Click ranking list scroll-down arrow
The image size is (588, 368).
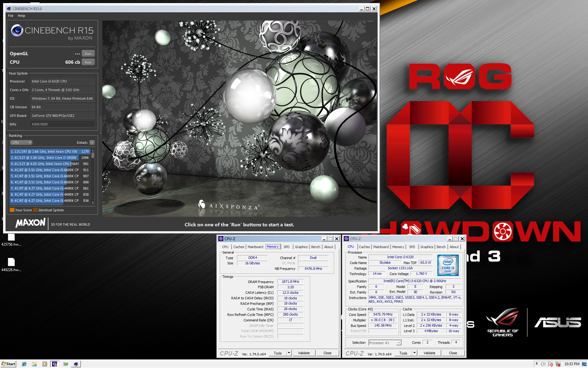click(x=93, y=203)
